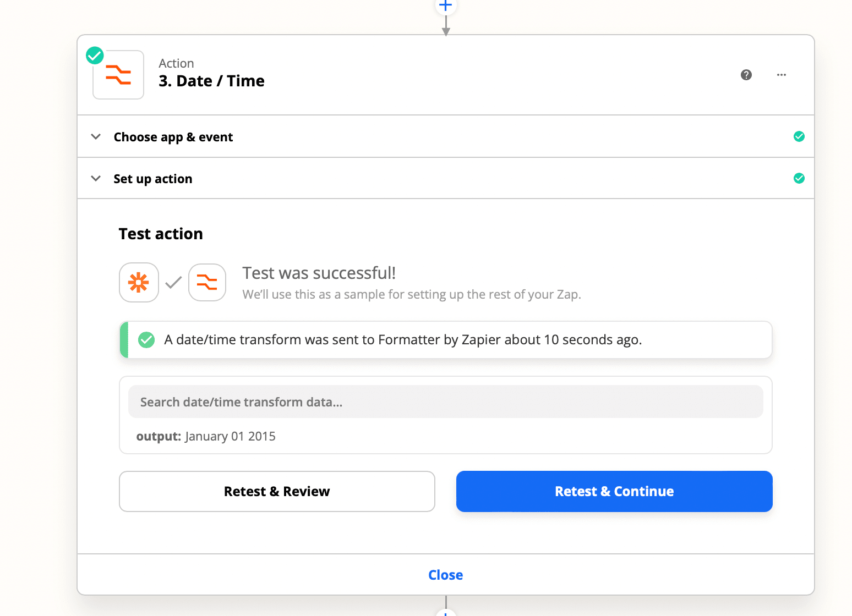852x616 pixels.
Task: Click the Search date/time transform data field
Action: click(x=446, y=402)
